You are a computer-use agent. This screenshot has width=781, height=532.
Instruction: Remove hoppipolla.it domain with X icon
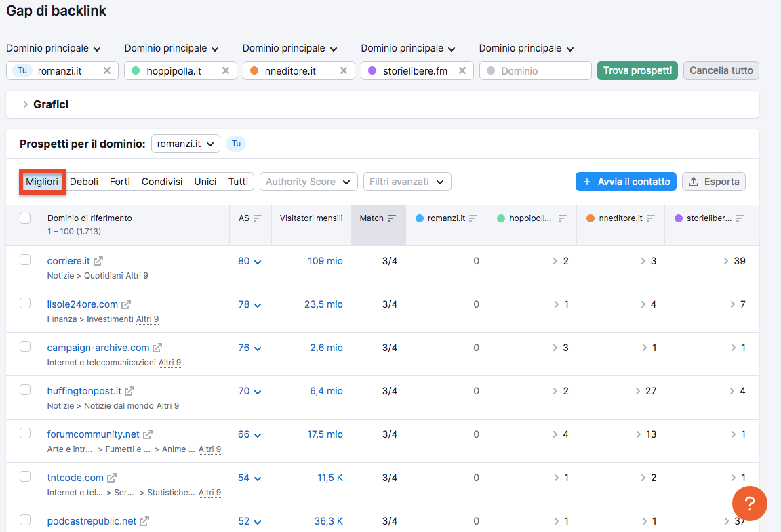225,70
